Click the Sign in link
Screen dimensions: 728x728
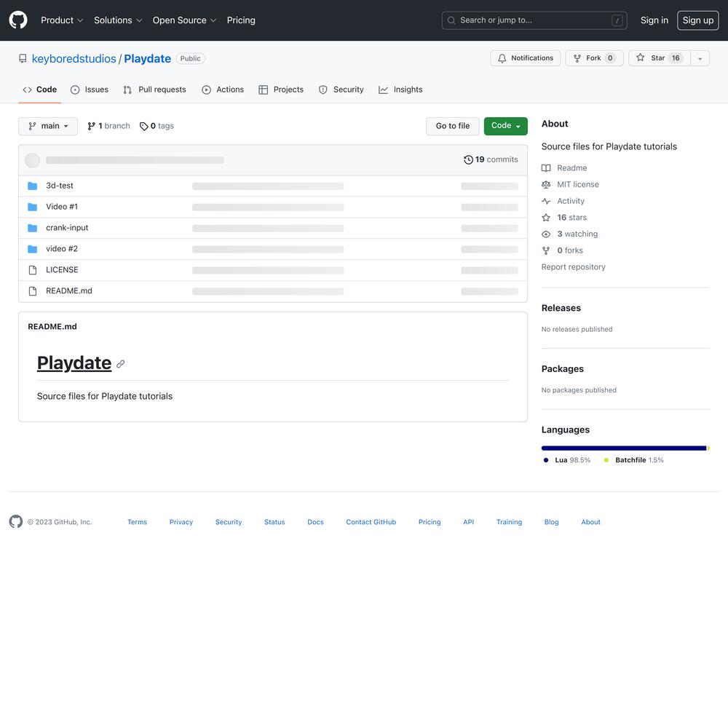tap(654, 20)
